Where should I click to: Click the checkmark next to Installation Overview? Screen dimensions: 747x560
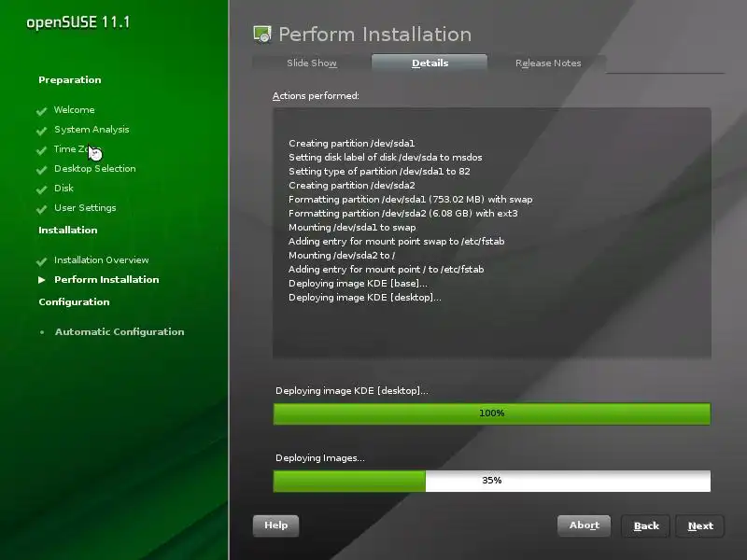pyautogui.click(x=41, y=261)
